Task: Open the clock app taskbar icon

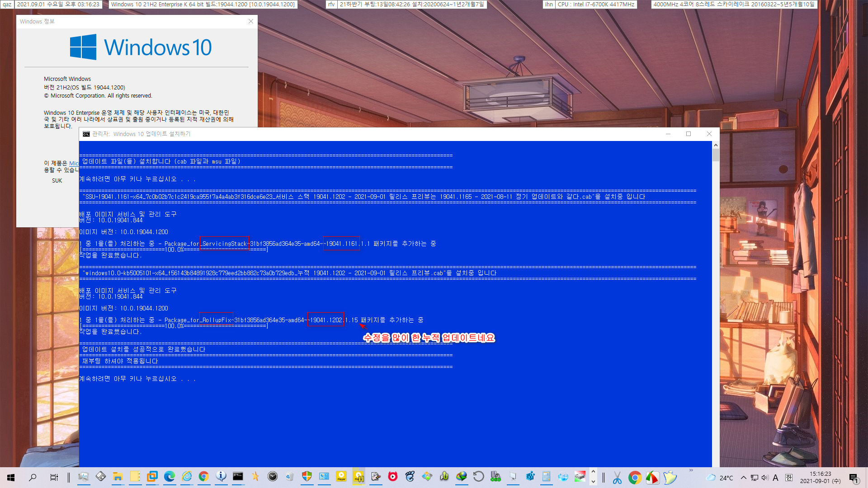Action: [x=273, y=476]
